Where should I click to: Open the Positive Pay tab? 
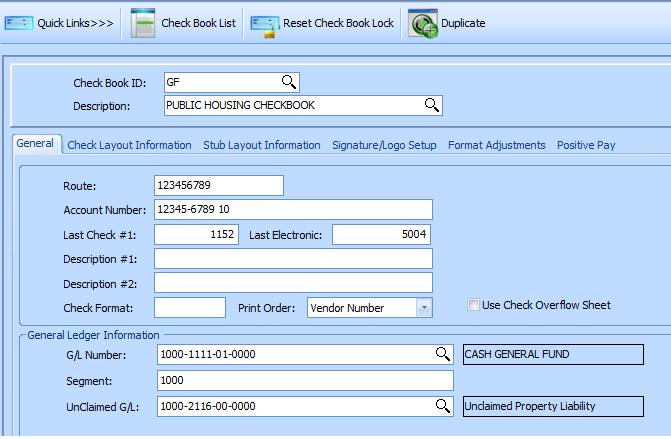[x=586, y=145]
